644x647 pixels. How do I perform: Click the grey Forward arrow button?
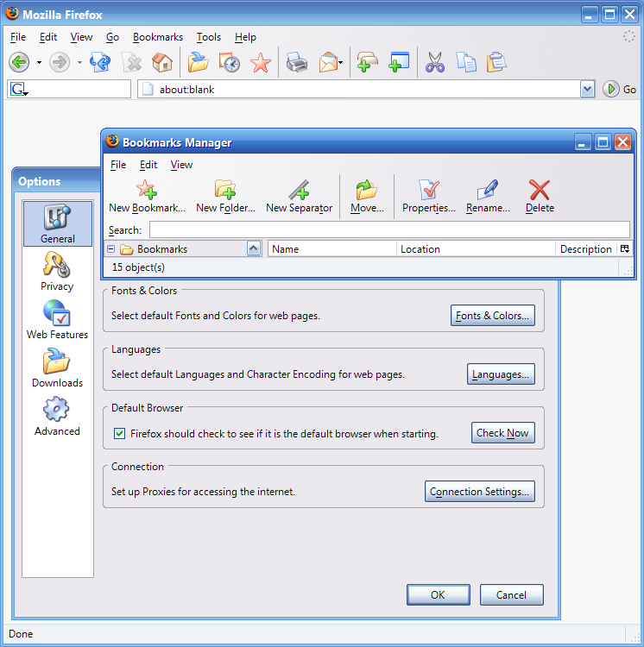60,63
